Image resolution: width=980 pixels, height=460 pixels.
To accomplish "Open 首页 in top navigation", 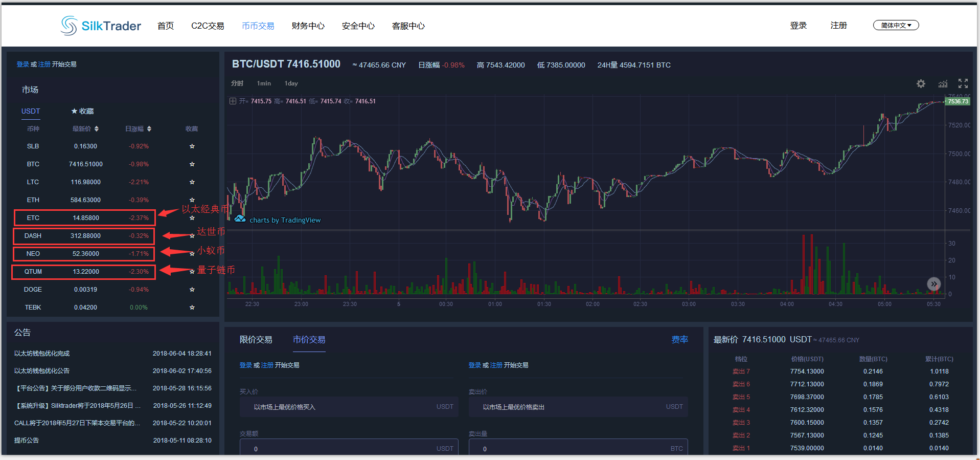I will [166, 26].
